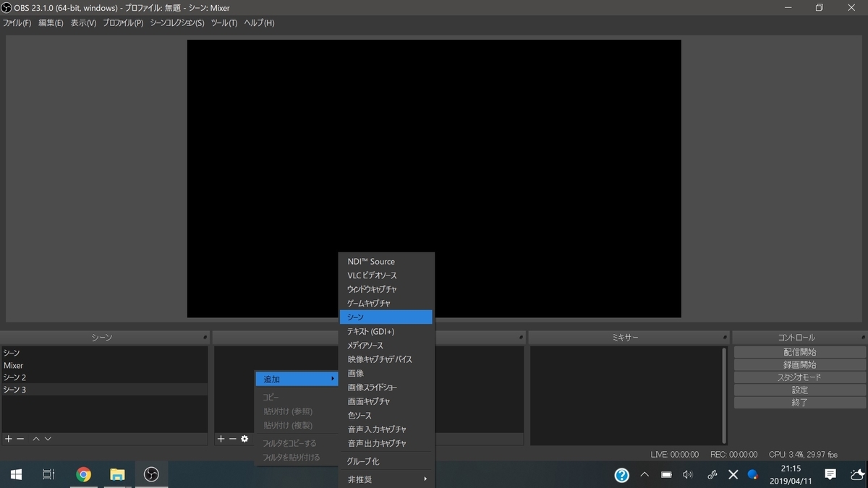
Task: Select highlighted シーン source entry
Action: [x=386, y=317]
